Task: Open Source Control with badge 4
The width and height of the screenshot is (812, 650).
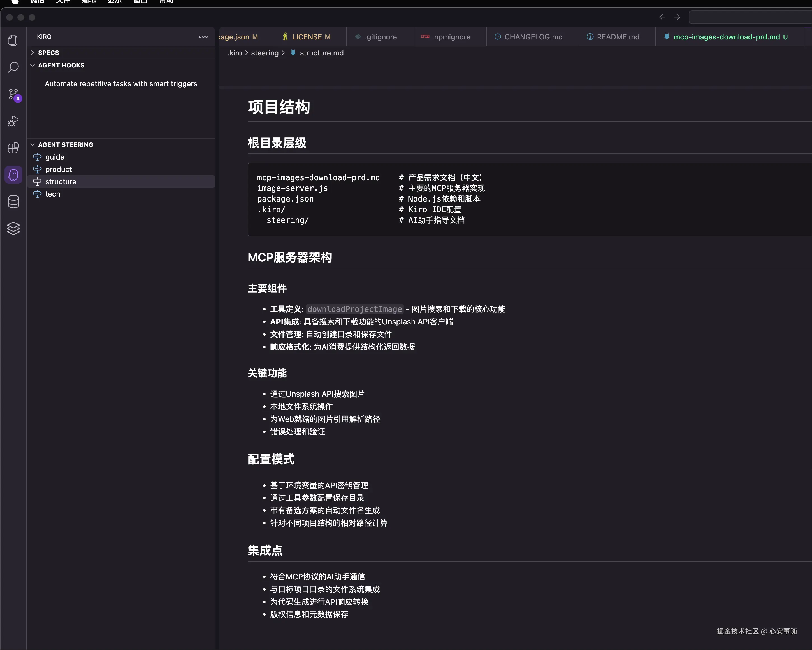Action: (x=13, y=94)
